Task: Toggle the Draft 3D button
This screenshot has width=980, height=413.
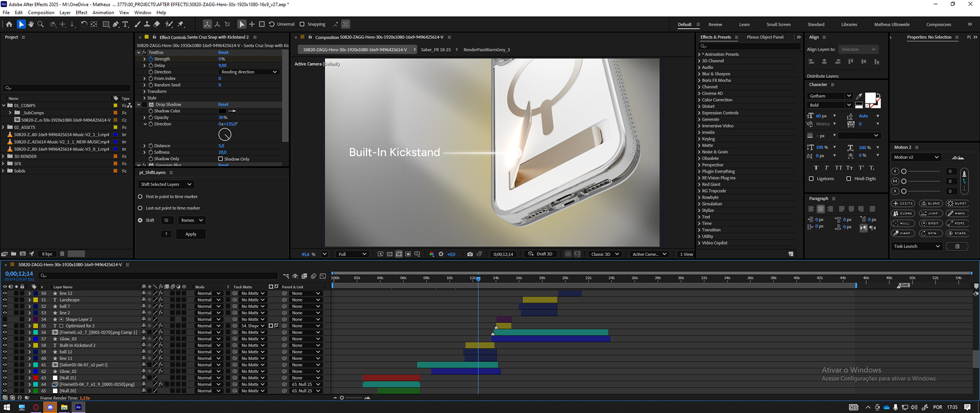Action: [x=540, y=254]
